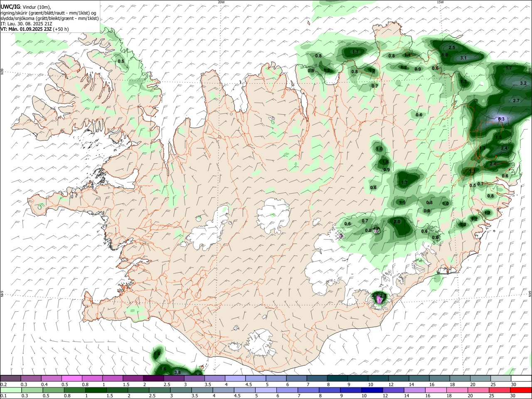Screen dimensions: 532x399
Task: Click the red 30 swatch ending the rain scale
Action: [x=521, y=390]
